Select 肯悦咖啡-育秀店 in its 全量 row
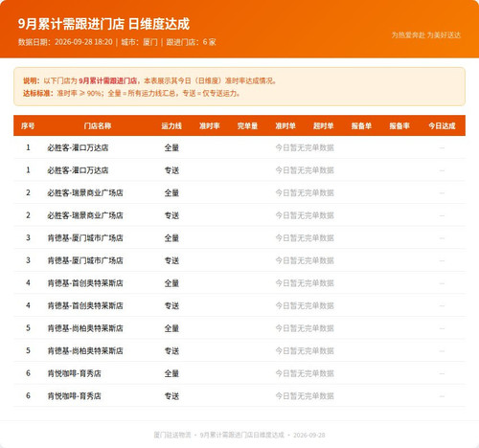 pyautogui.click(x=75, y=373)
